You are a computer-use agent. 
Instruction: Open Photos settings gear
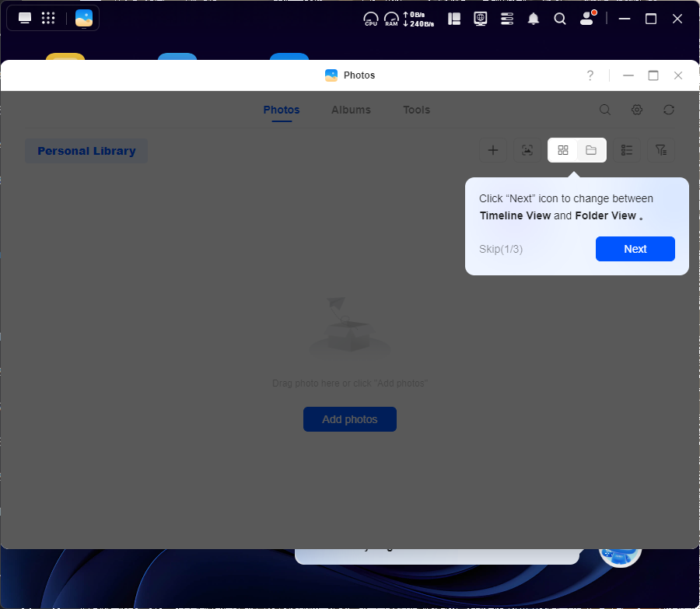pyautogui.click(x=637, y=110)
